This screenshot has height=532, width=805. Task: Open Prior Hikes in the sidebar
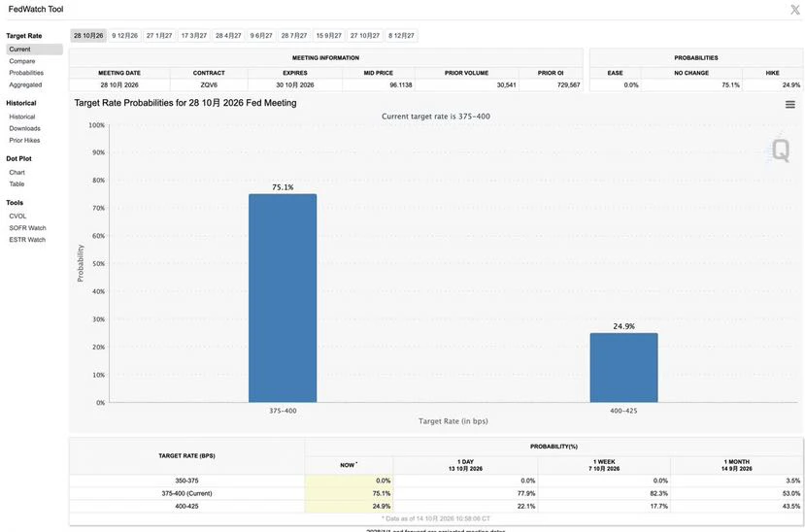coord(24,140)
